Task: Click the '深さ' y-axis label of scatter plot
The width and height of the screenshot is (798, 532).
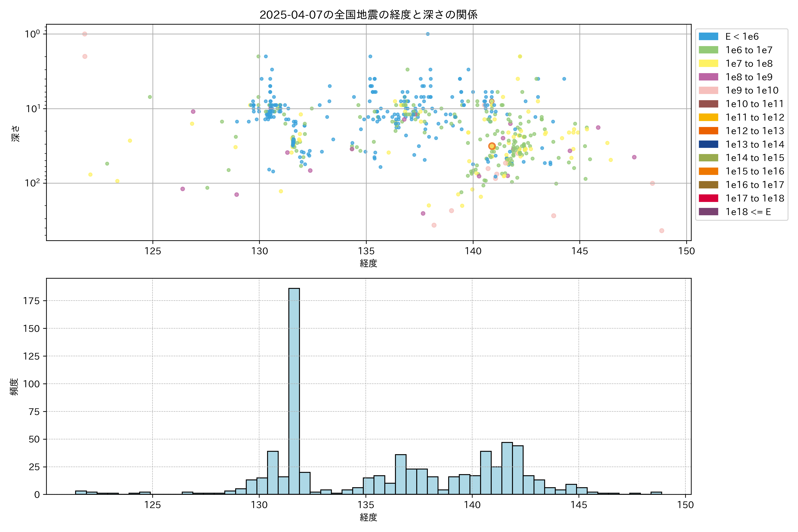Action: click(x=16, y=133)
